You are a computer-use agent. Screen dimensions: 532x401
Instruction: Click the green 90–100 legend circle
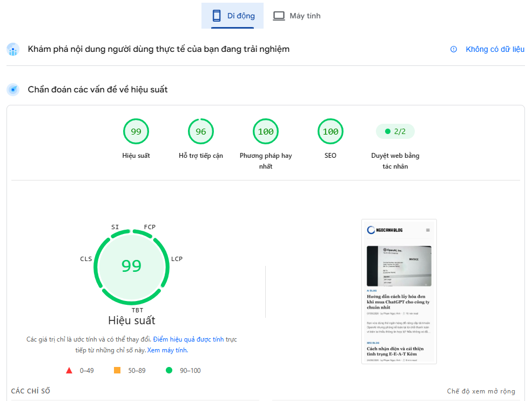click(169, 370)
